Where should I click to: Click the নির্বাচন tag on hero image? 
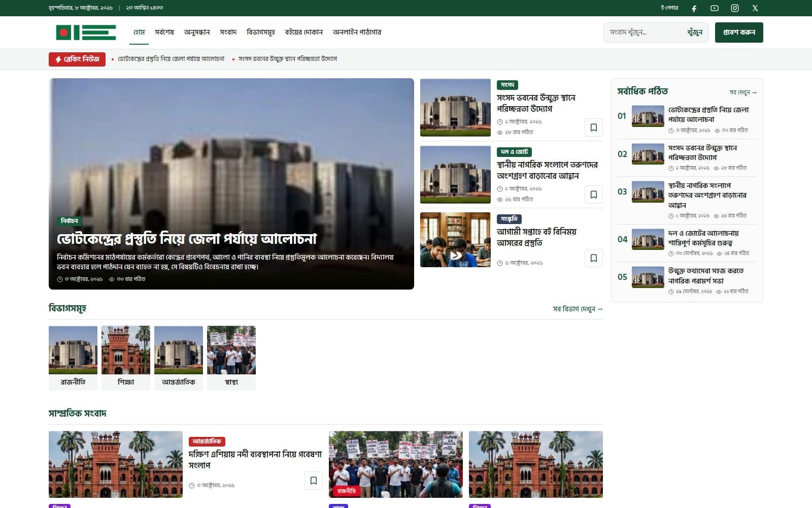69,221
